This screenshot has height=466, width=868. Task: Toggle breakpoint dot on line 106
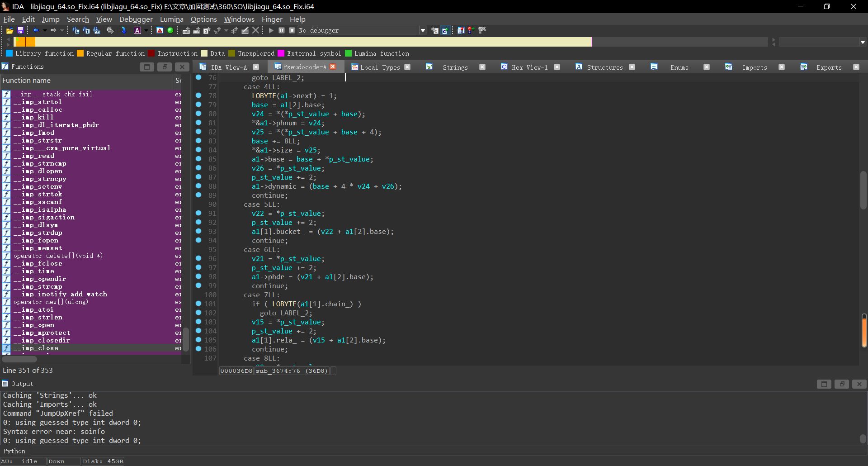[198, 349]
